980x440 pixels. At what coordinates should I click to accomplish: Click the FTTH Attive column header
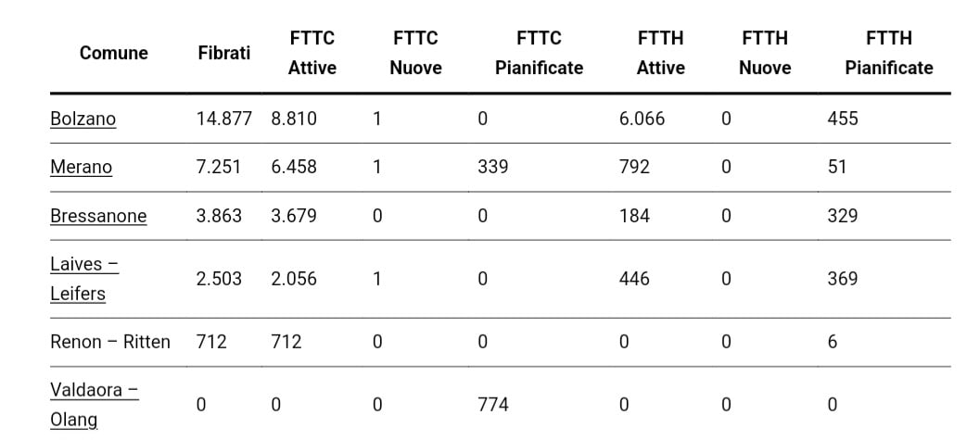660,53
